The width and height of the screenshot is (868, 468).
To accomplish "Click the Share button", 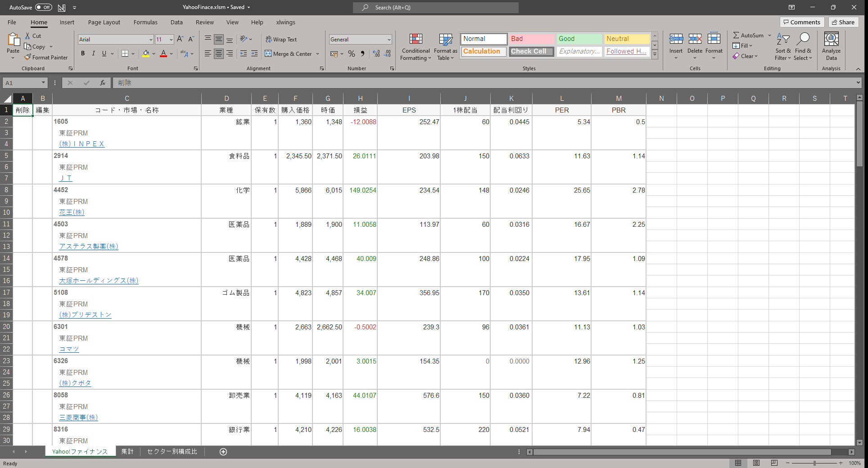I will click(x=843, y=22).
